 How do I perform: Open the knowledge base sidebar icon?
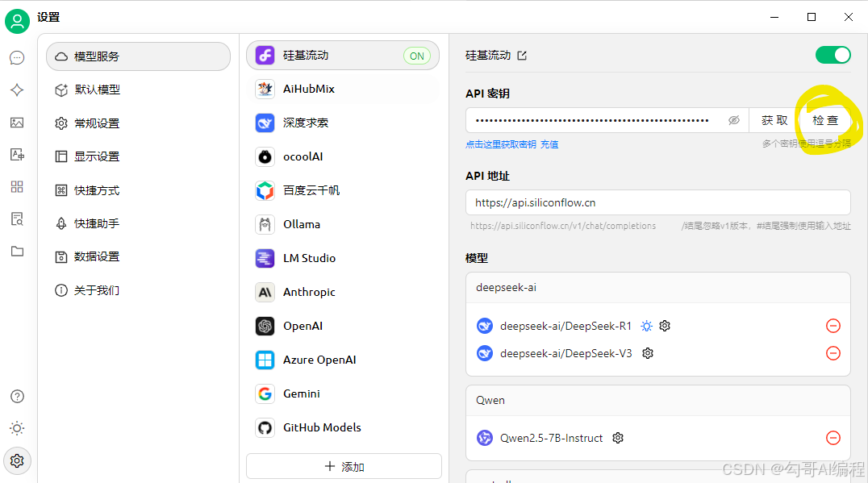pyautogui.click(x=17, y=219)
